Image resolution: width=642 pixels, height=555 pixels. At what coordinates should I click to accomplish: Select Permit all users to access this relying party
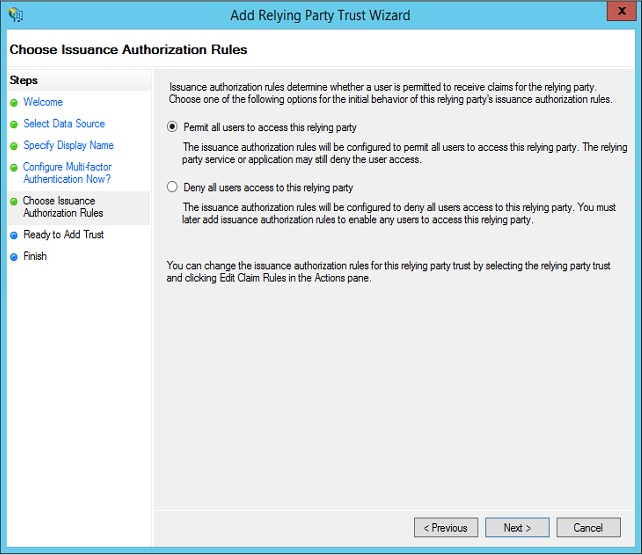point(173,128)
